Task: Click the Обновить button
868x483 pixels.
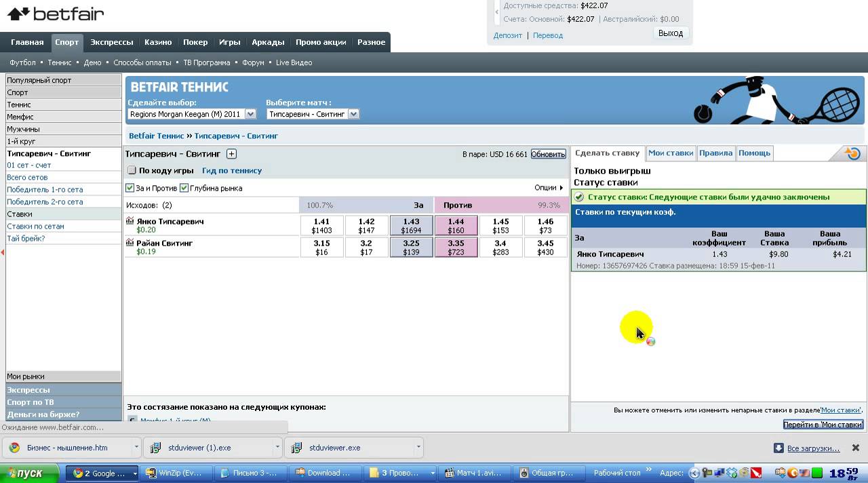Action: (x=548, y=154)
